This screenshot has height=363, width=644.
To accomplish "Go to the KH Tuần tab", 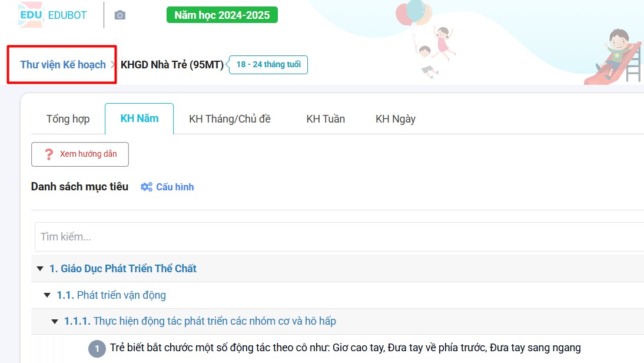I will pos(326,119).
